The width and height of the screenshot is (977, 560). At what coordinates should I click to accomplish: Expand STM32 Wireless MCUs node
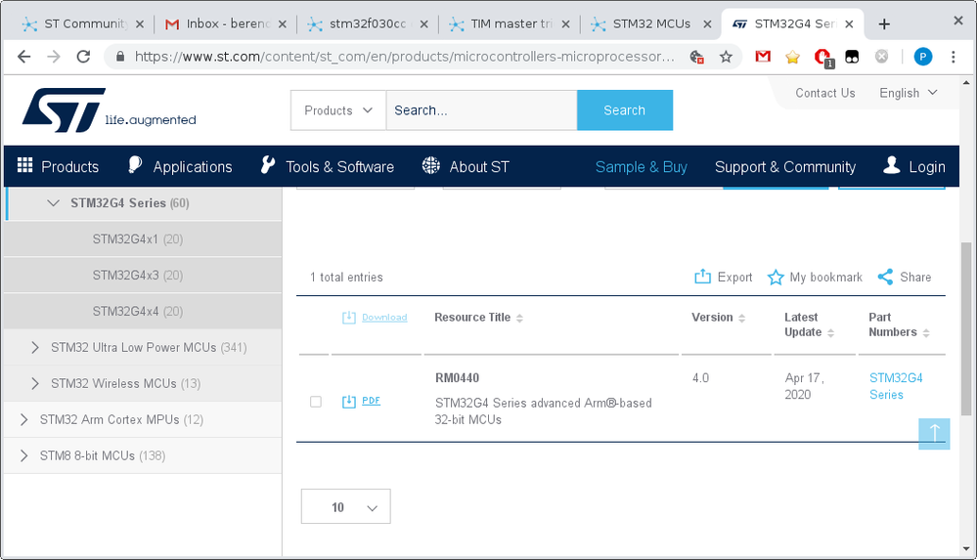(x=35, y=384)
